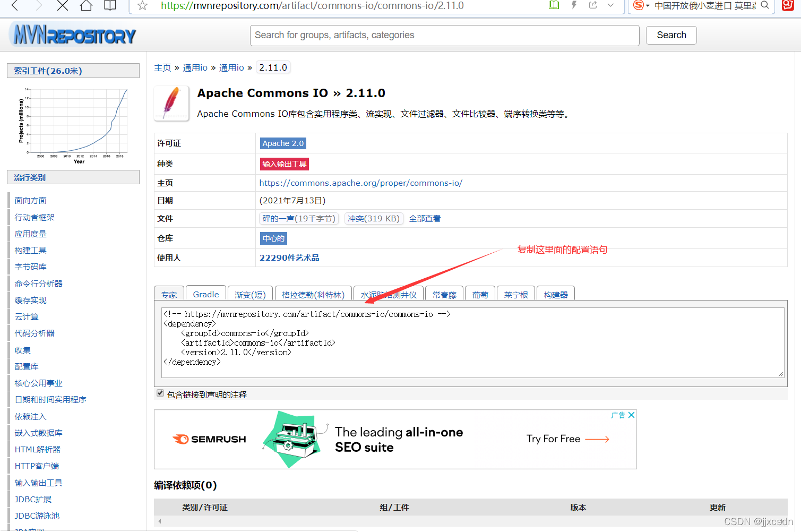801x532 pixels.
Task: Download the 砰的一声 (19千字节) file
Action: 299,219
